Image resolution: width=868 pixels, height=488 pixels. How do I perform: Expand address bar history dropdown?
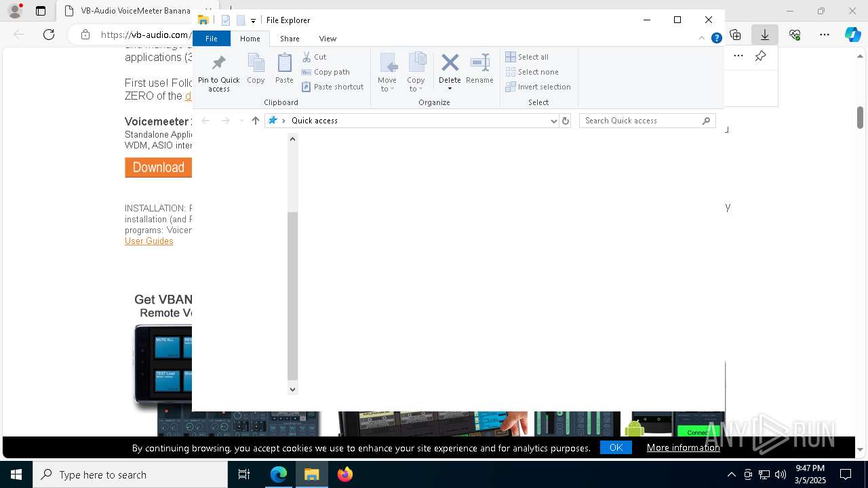[x=553, y=121]
